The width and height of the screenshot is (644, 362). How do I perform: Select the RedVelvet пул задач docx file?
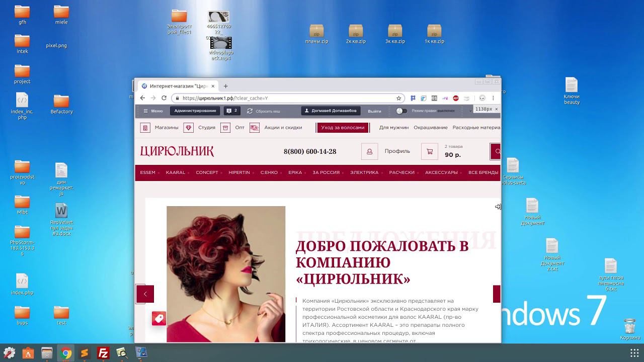click(x=61, y=220)
